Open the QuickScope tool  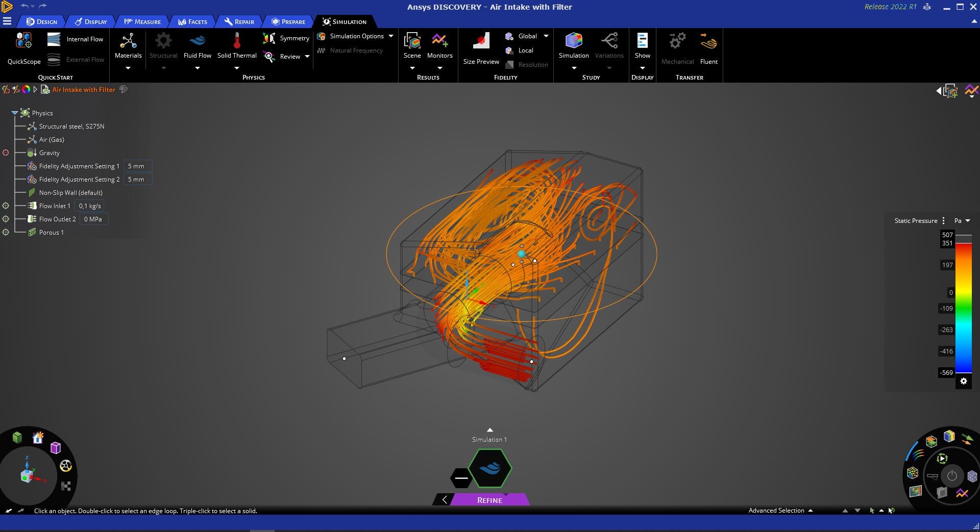[24, 48]
